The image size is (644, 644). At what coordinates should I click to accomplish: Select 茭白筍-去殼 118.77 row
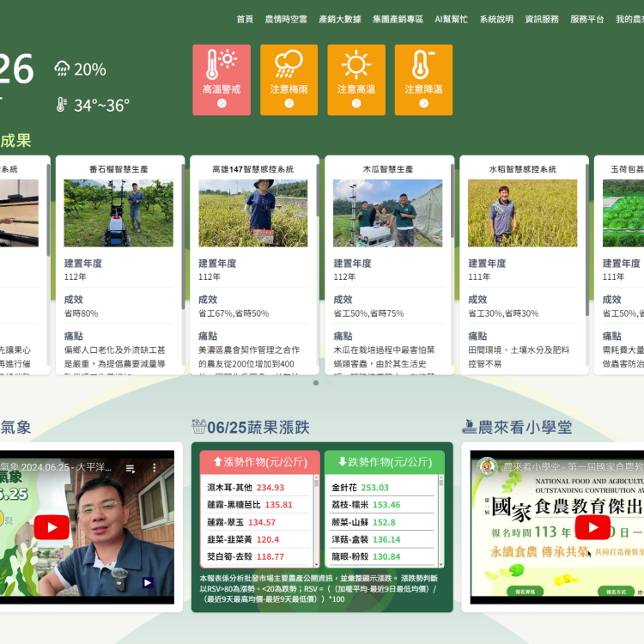pos(258,557)
